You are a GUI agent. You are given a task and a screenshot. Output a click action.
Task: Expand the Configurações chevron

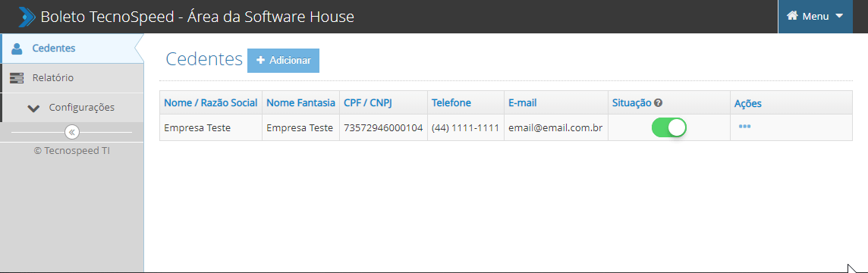click(33, 108)
